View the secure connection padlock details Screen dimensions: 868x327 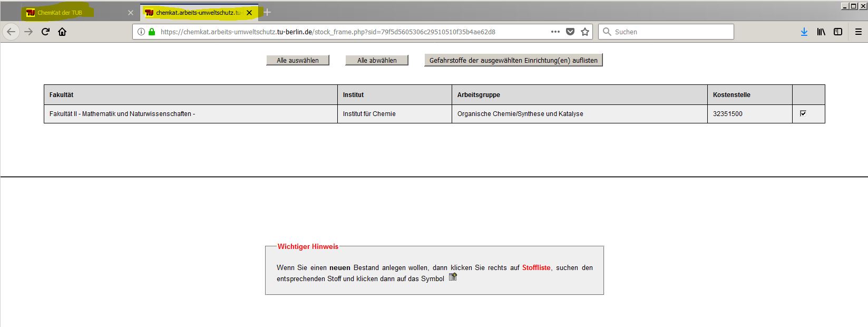(152, 32)
